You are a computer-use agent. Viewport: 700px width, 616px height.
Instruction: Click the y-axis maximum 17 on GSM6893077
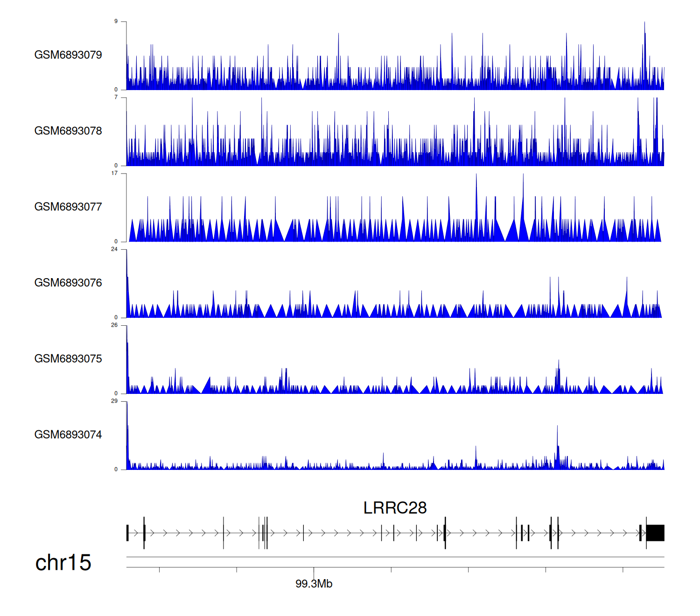(x=114, y=173)
